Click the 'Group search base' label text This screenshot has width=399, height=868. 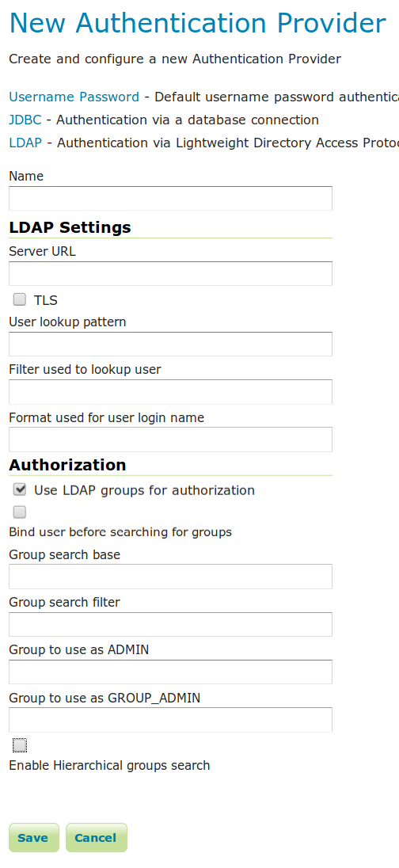65,554
